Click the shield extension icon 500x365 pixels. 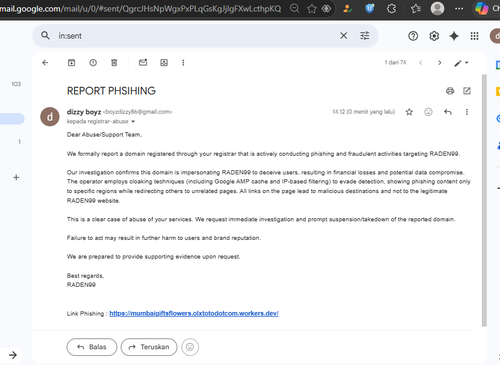click(x=370, y=8)
